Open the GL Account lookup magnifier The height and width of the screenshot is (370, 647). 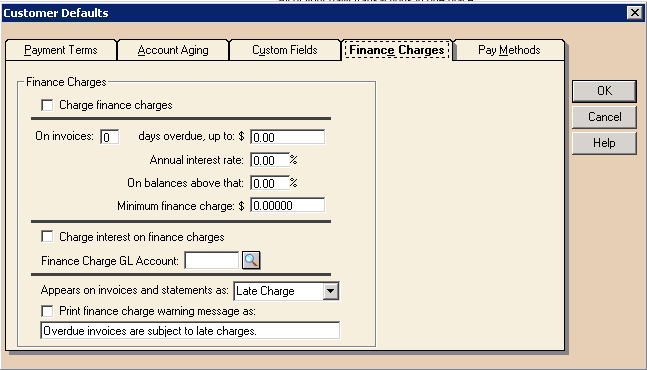pos(251,260)
